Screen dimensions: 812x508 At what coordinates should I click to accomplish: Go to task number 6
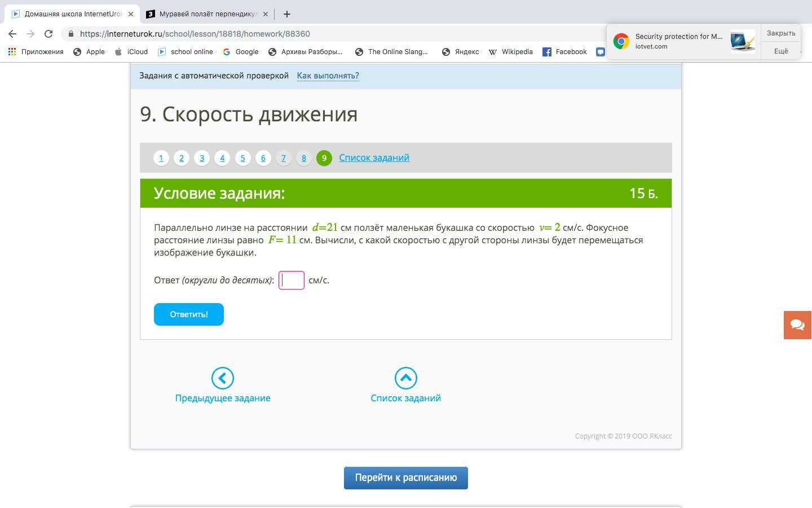[x=263, y=158]
